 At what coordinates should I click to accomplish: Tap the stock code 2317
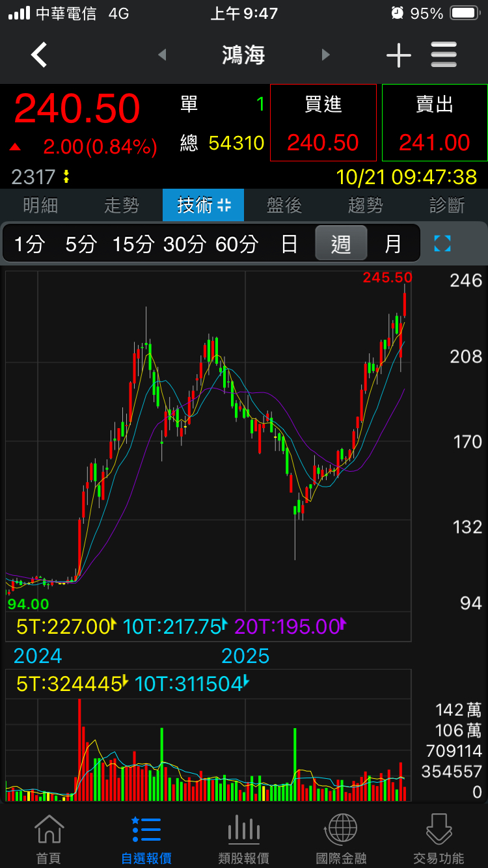pyautogui.click(x=33, y=176)
